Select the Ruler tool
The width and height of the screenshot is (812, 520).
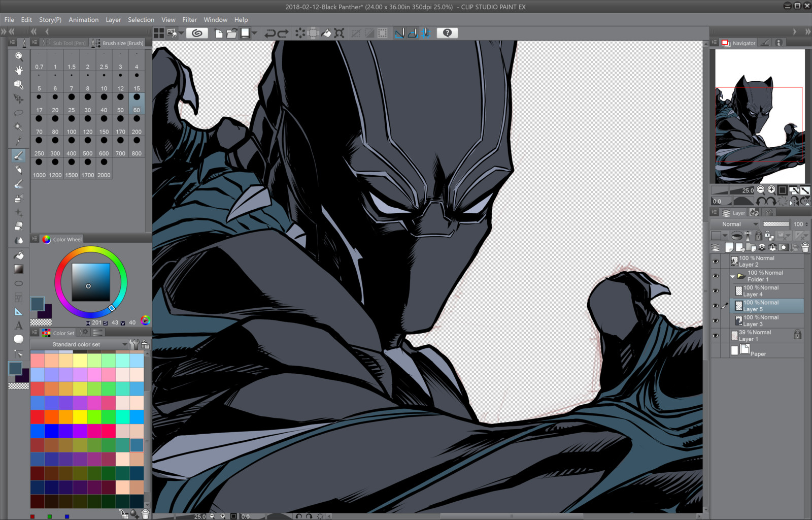pyautogui.click(x=19, y=312)
